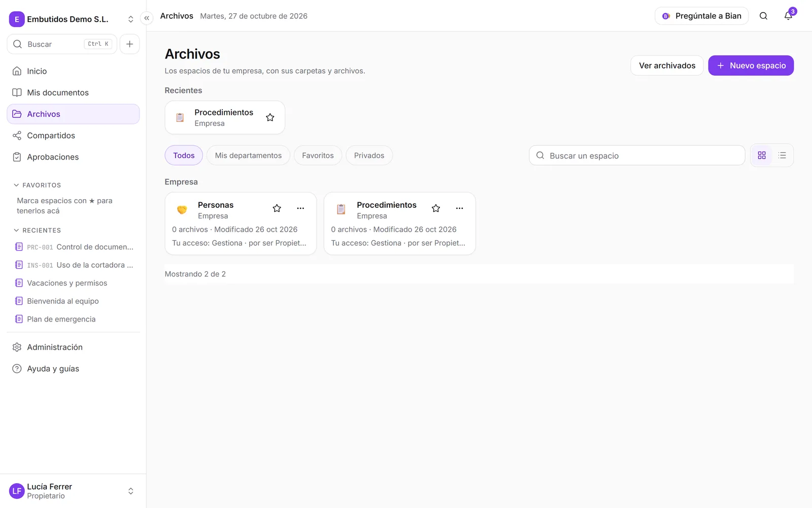Screen dimensions: 812x508
Task: Click document icon beside Bienvenida al equipo
Action: click(x=19, y=301)
